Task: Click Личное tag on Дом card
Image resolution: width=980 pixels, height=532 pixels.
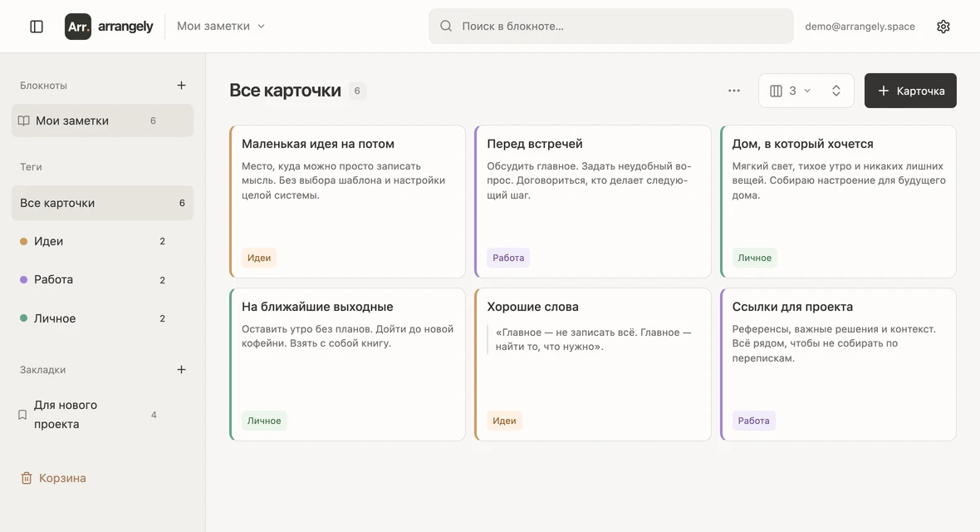Action: coord(754,258)
